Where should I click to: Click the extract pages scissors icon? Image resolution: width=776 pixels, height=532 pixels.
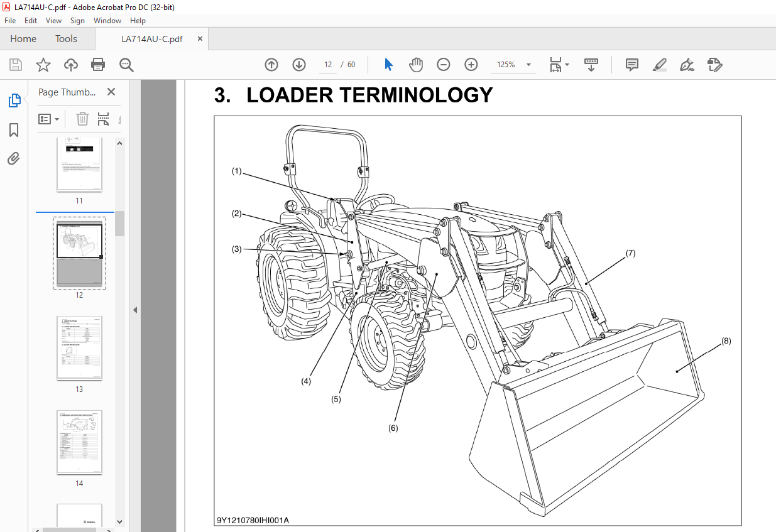pos(104,119)
